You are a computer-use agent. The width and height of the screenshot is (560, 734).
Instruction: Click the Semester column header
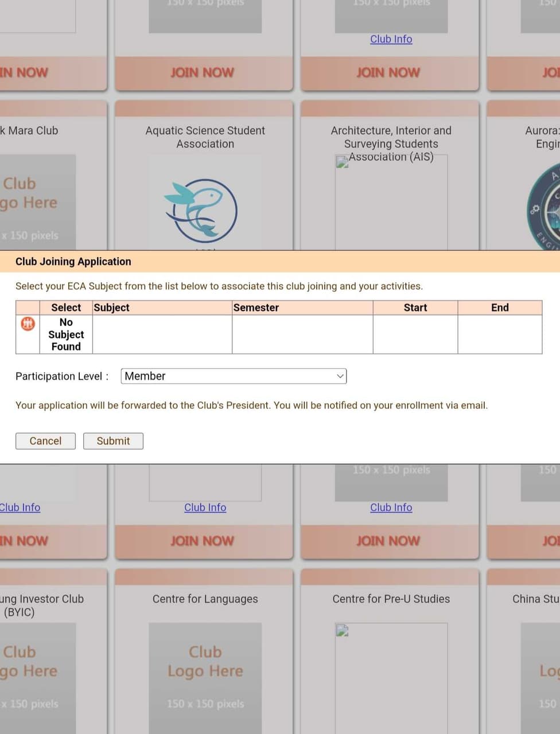tap(256, 308)
